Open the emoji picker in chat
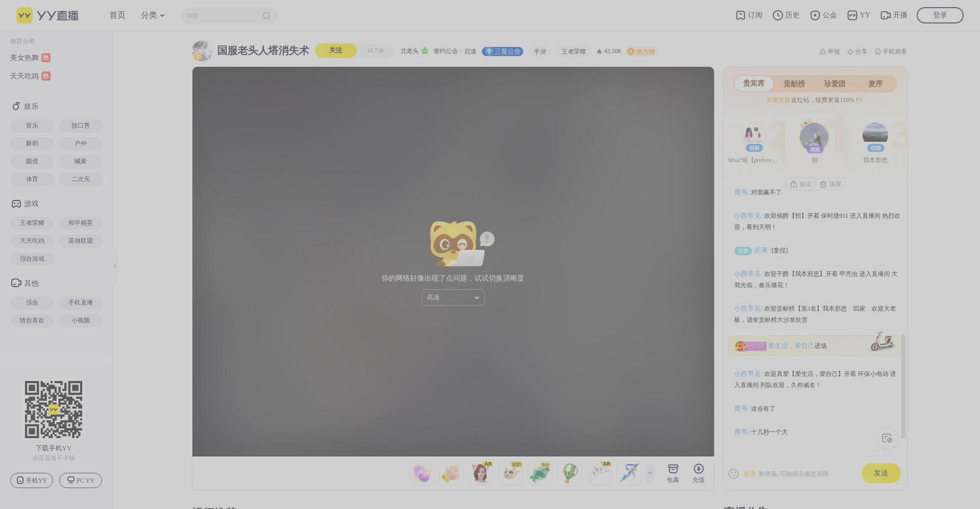 [733, 474]
